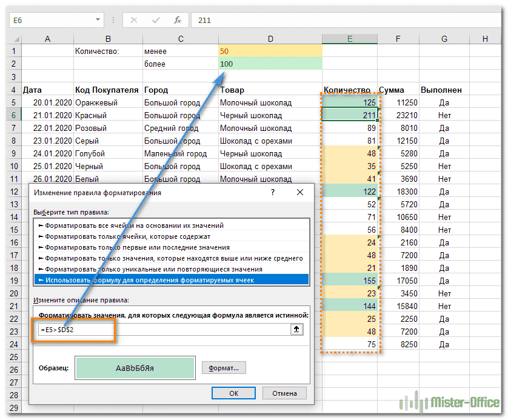Click cell D2 with value 100
Image resolution: width=508 pixels, height=420 pixels.
point(270,64)
